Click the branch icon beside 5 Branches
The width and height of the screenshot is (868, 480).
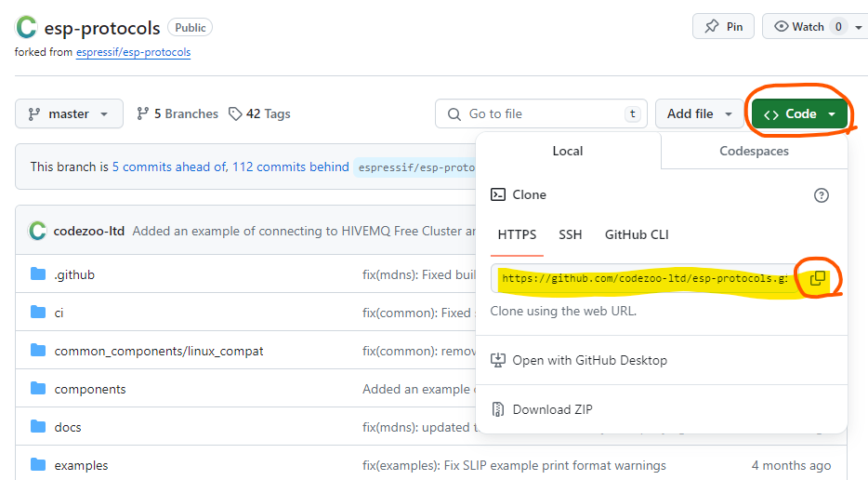tap(143, 113)
